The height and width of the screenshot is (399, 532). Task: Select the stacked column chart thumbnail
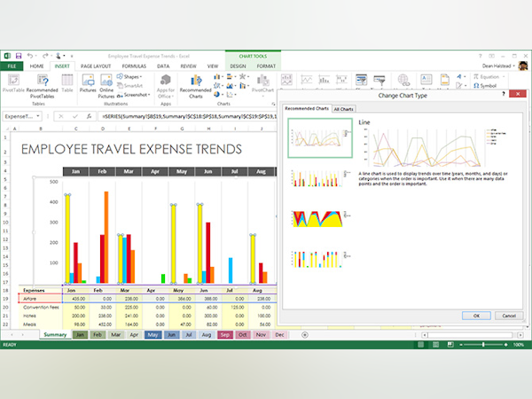(x=320, y=259)
